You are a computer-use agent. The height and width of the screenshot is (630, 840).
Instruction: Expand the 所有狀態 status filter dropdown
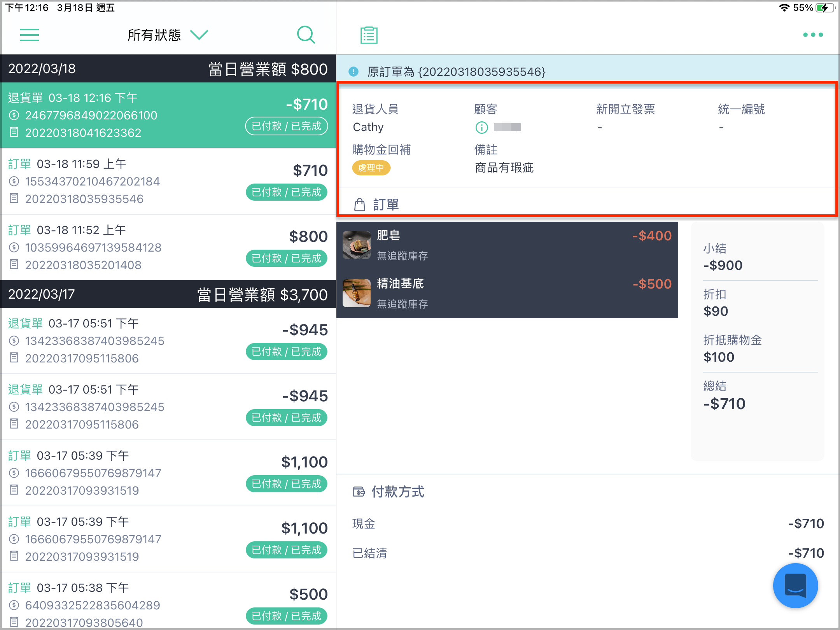[168, 35]
